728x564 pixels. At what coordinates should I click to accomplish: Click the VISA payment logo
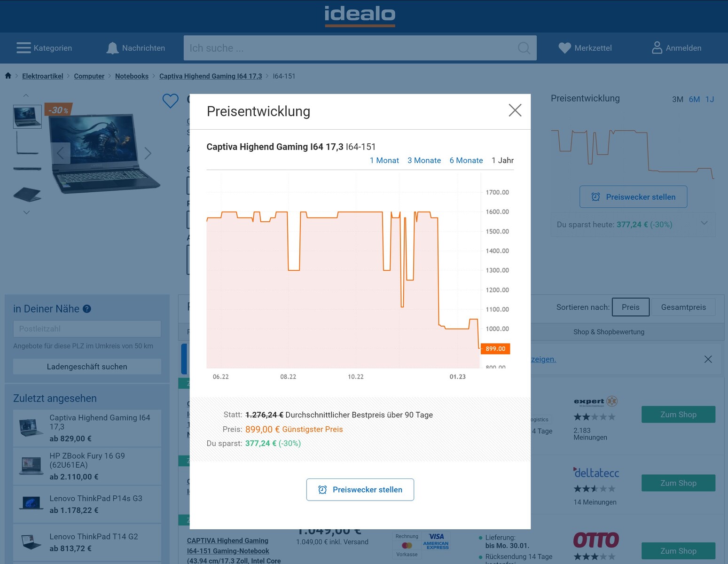pos(436,536)
